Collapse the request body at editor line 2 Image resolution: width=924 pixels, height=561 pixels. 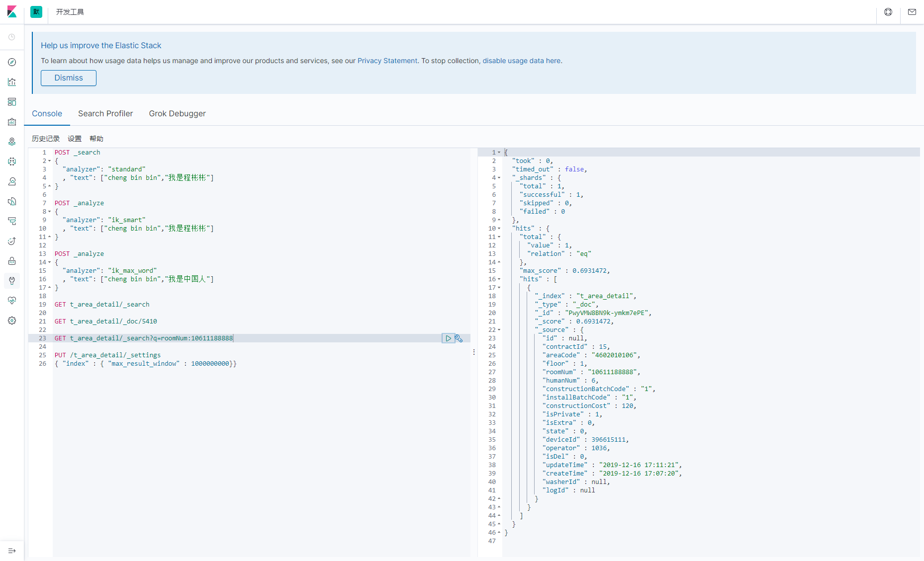49,161
